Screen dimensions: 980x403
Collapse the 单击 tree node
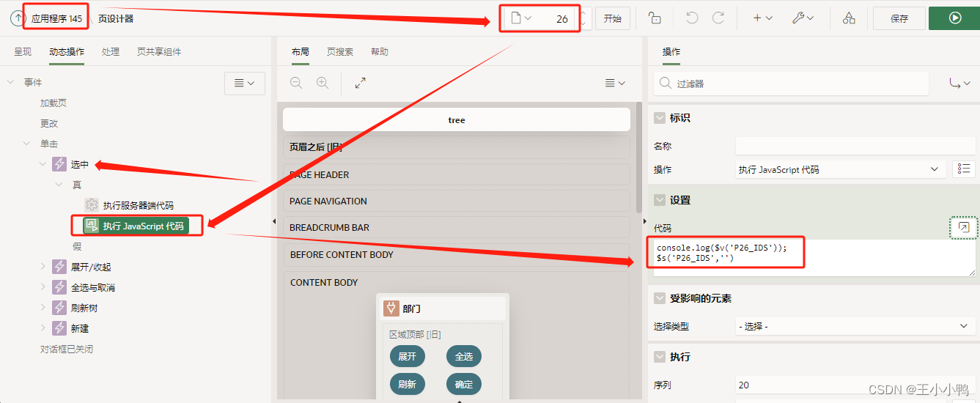(26, 144)
